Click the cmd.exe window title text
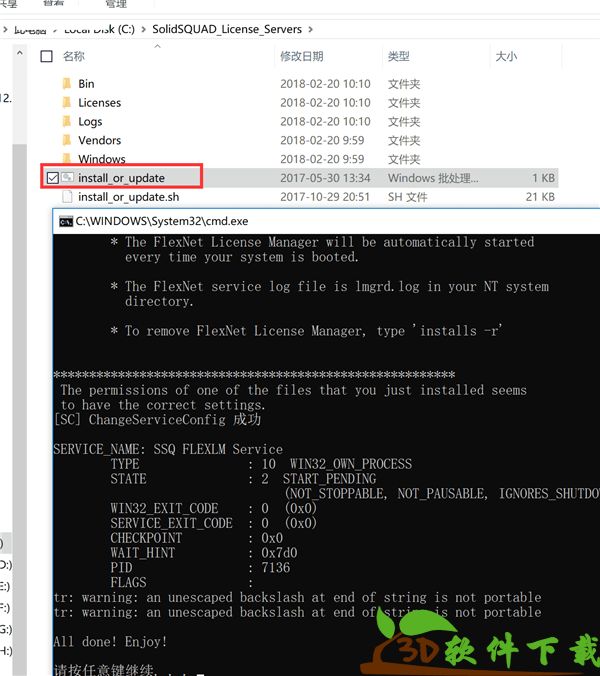This screenshot has width=600, height=676. coord(162,221)
